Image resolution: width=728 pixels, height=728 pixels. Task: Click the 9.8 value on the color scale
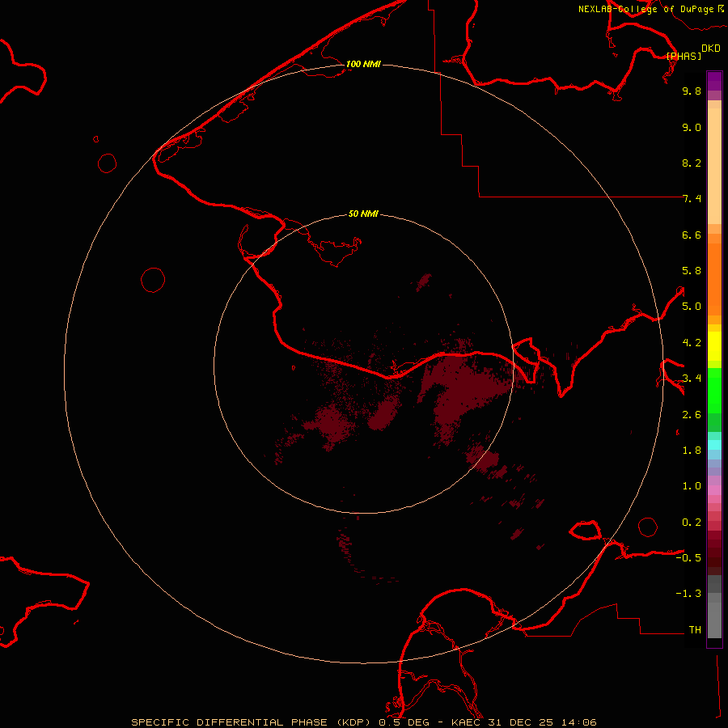point(691,91)
